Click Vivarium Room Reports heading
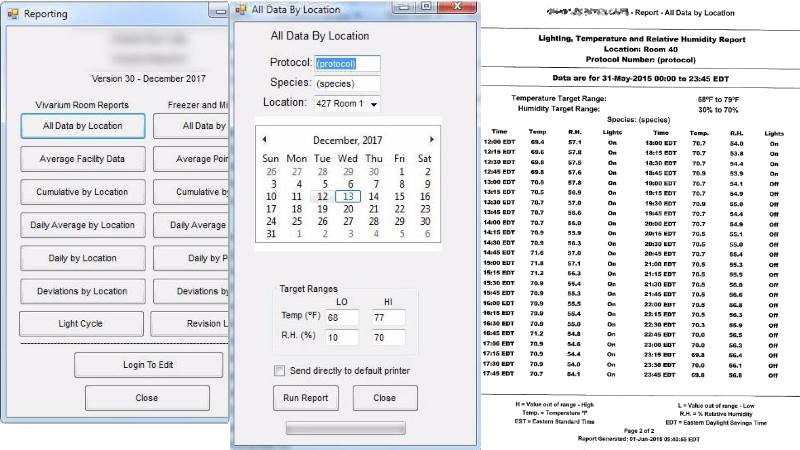The height and width of the screenshot is (450, 800). pyautogui.click(x=82, y=105)
